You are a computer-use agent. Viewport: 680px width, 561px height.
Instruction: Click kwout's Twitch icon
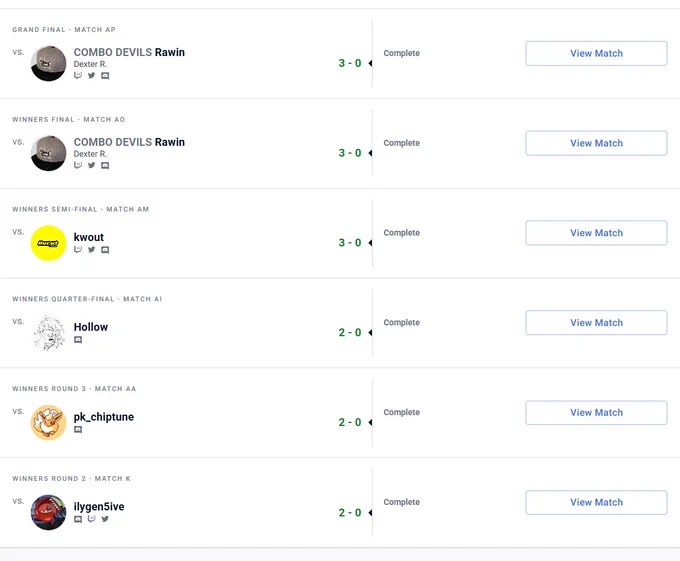pos(78,249)
